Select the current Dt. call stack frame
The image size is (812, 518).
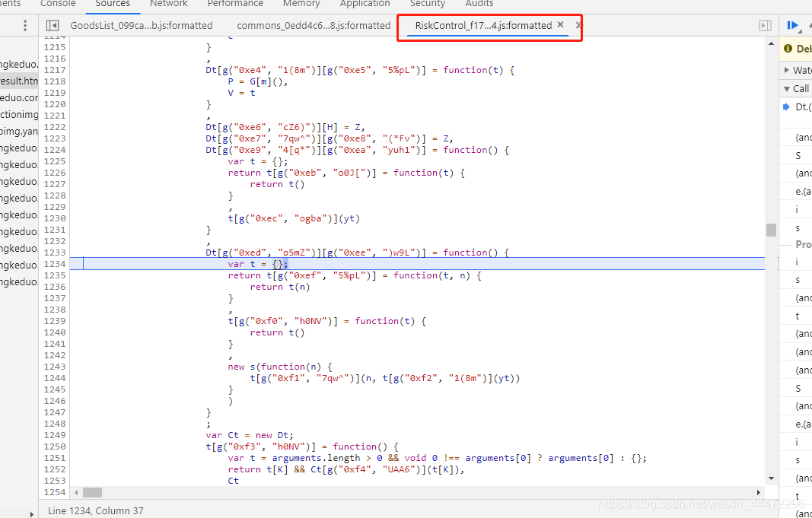coord(798,107)
